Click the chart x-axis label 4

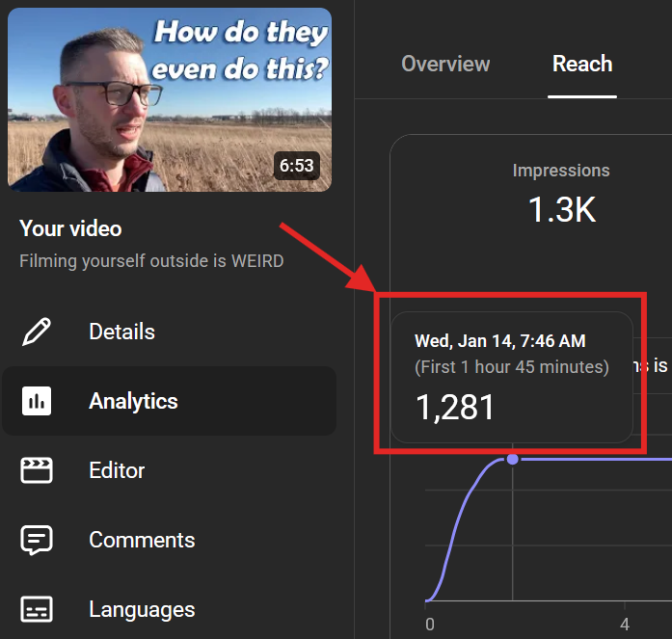pyautogui.click(x=625, y=625)
